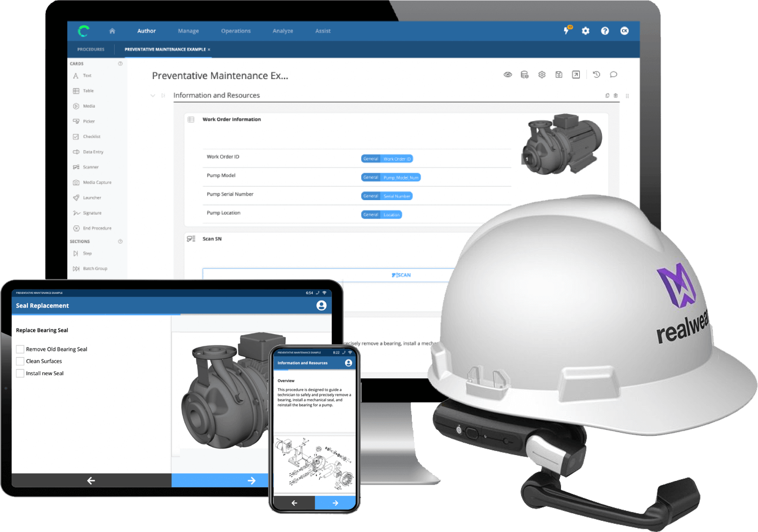The image size is (758, 532).
Task: Open procedure settings gear icon
Action: pos(542,75)
